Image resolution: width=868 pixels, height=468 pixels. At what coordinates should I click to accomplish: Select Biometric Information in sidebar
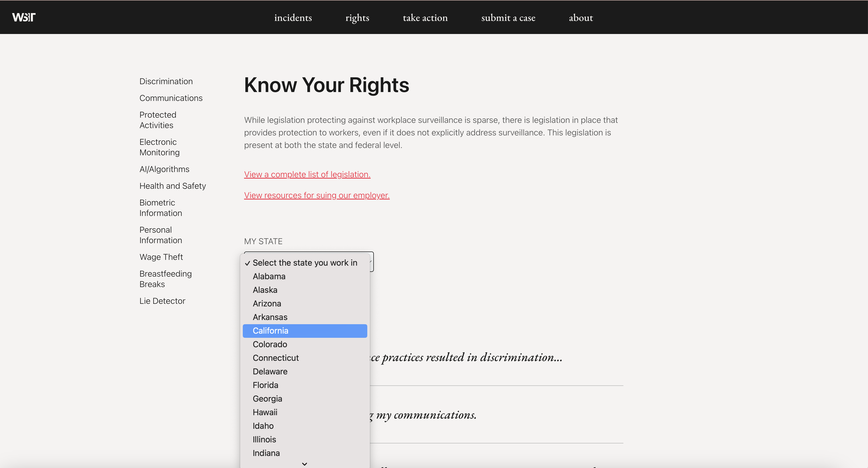pos(160,208)
